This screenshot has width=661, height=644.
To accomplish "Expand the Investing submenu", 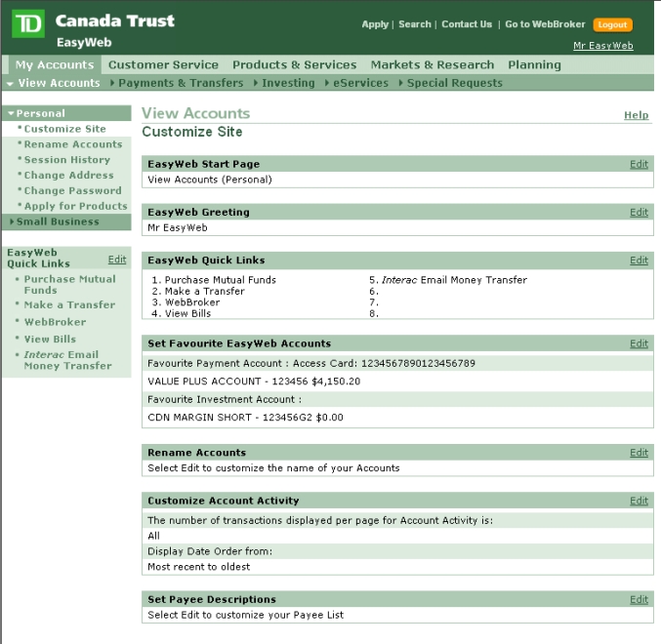I will click(284, 83).
